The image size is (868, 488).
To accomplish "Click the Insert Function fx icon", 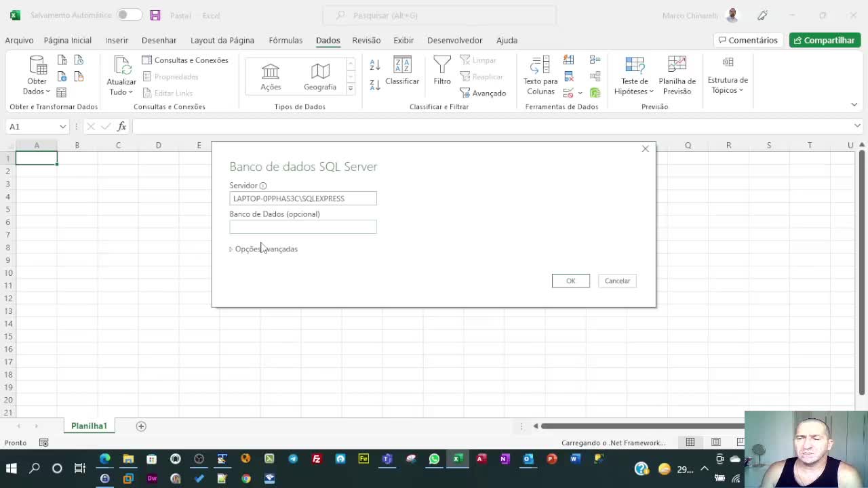I will pyautogui.click(x=122, y=127).
